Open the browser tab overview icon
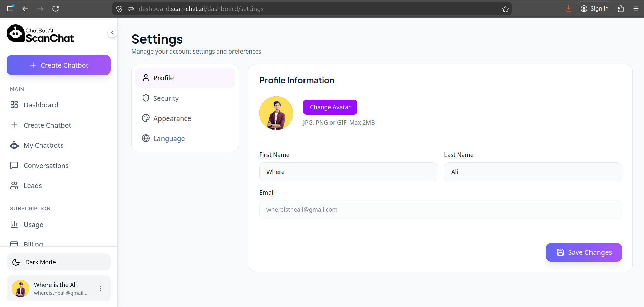Viewport: 644px width, 307px height. 10,8
